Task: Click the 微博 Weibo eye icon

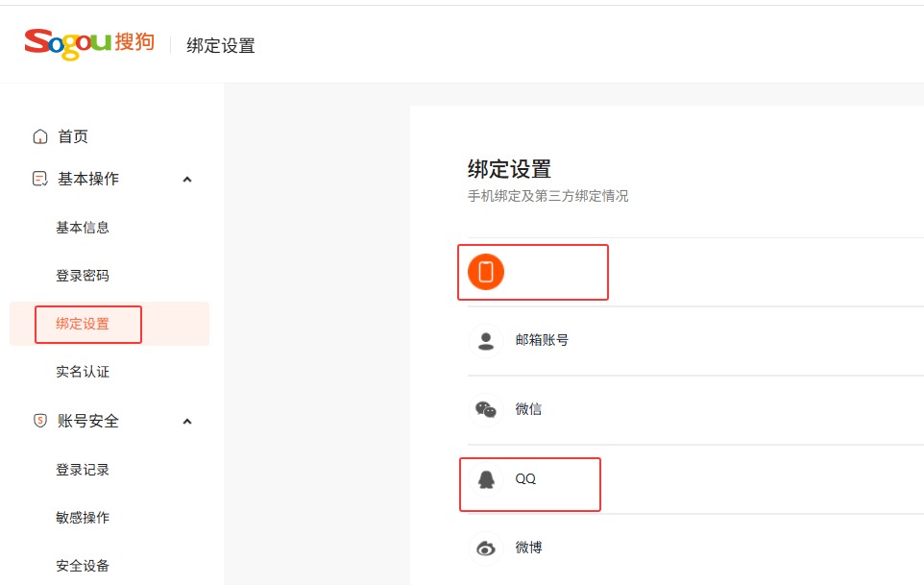Action: [x=486, y=548]
